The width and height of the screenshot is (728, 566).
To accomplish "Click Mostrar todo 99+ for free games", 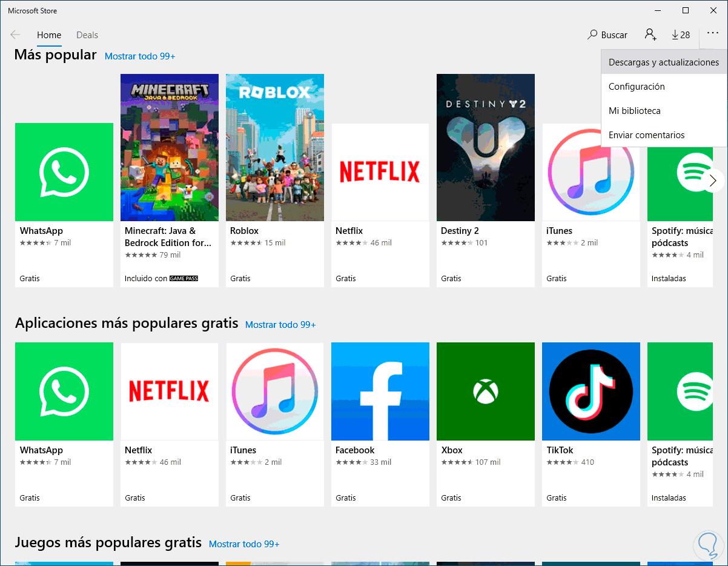I will pyautogui.click(x=244, y=544).
